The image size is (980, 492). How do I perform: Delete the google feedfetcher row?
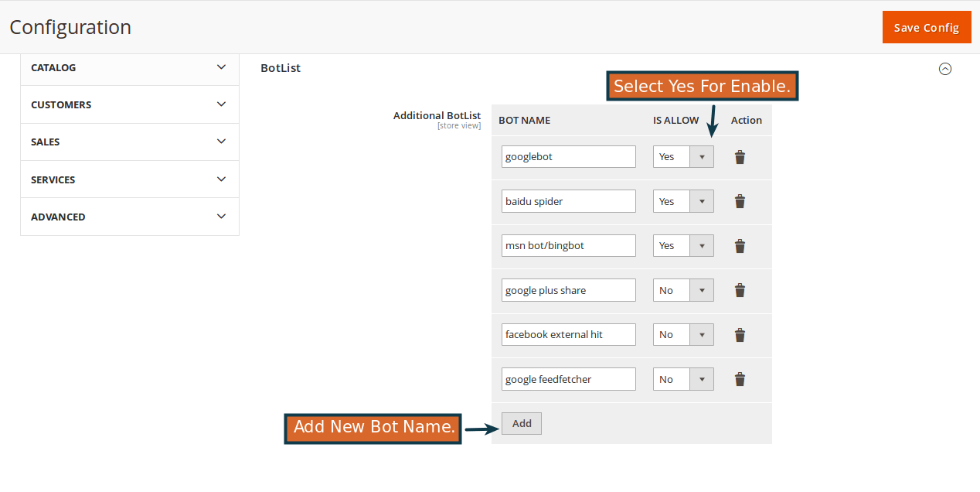coord(740,379)
